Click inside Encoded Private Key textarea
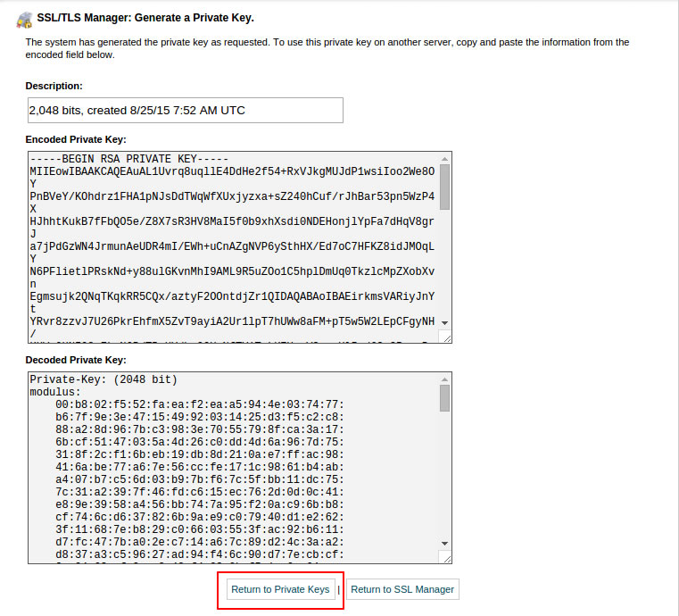This screenshot has width=679, height=616. [233, 247]
